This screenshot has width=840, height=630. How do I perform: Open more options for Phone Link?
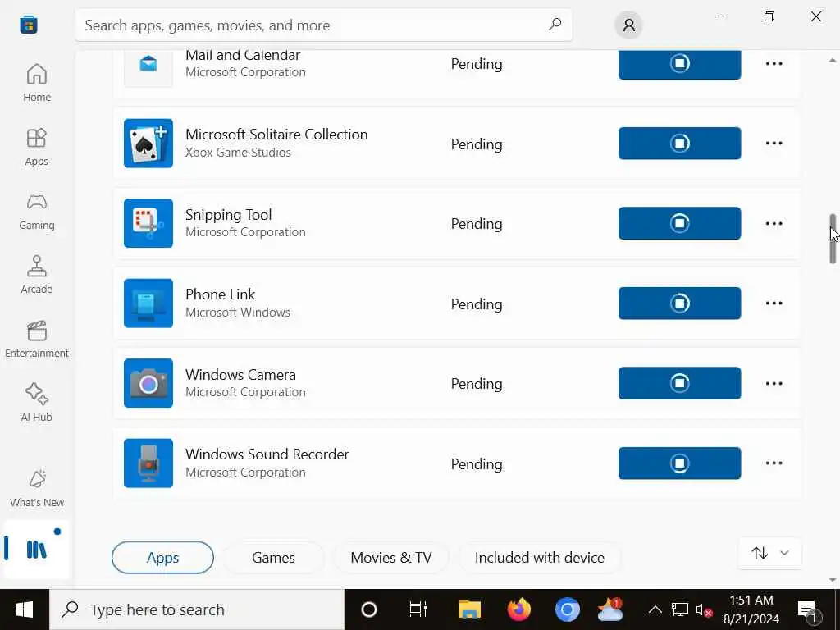pyautogui.click(x=774, y=304)
